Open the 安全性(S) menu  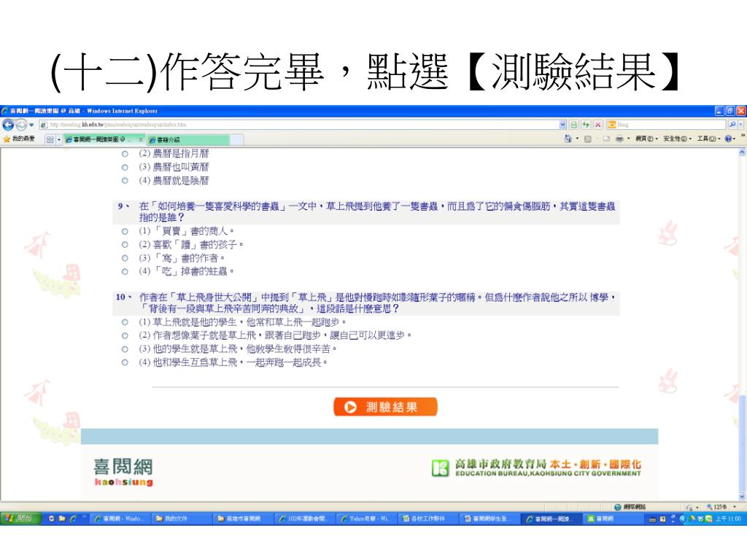tap(678, 139)
